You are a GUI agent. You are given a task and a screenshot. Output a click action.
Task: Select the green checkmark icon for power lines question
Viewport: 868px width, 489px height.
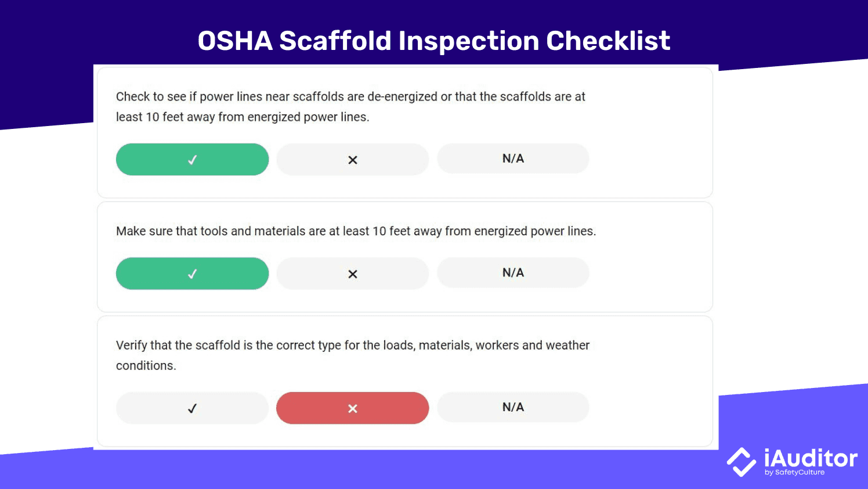[192, 159]
